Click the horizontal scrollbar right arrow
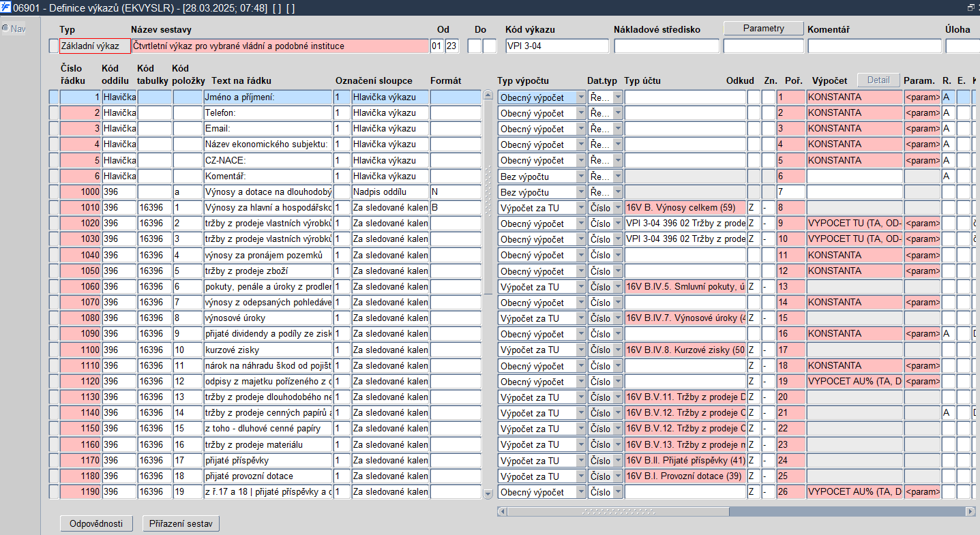The height and width of the screenshot is (535, 980). click(970, 511)
